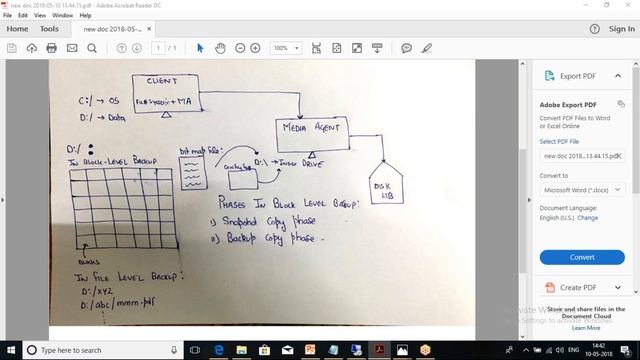
Task: Activate the Selection arrow tool
Action: click(x=200, y=48)
